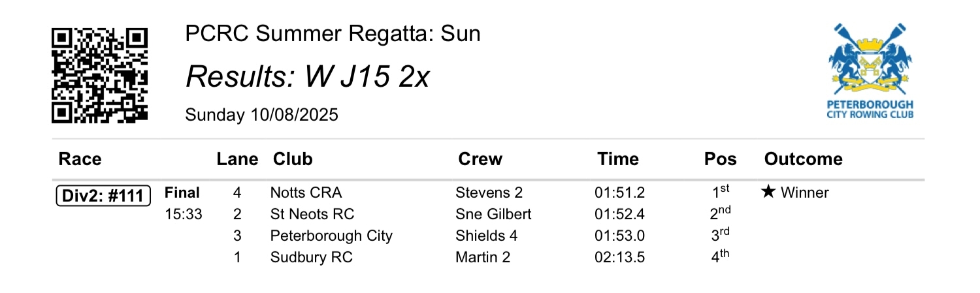980x293 pixels.
Task: Click the PCRC Summer Regatta: Sun title
Action: point(333,33)
